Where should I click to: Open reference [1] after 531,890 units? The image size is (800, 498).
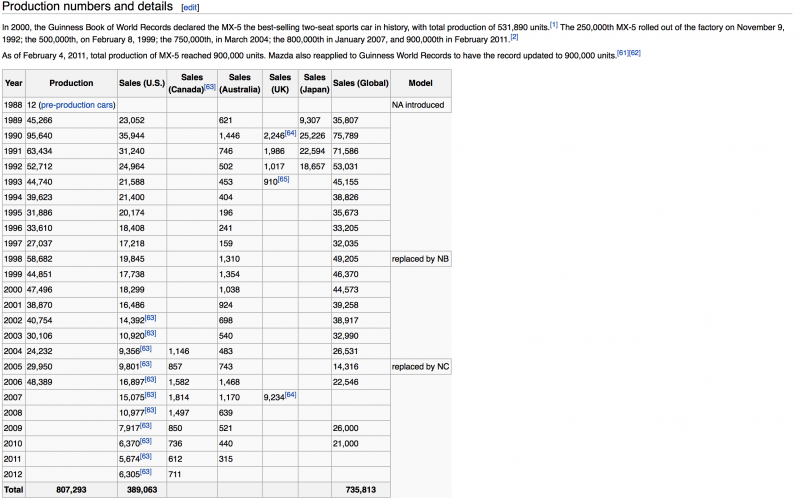coord(553,24)
